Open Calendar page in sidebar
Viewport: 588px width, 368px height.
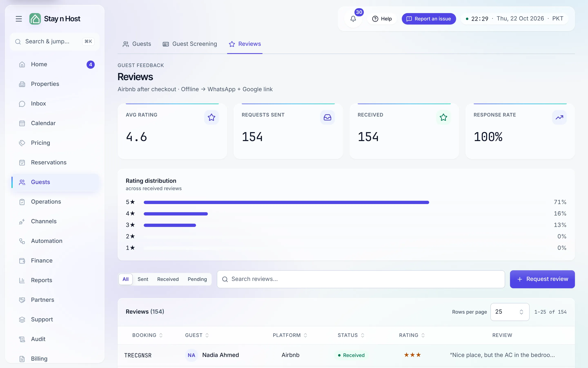[55, 123]
